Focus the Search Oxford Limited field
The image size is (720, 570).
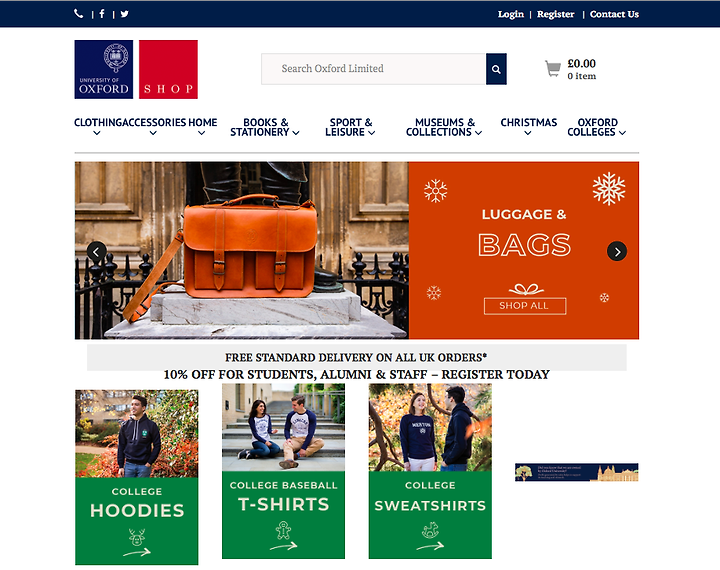coord(373,69)
